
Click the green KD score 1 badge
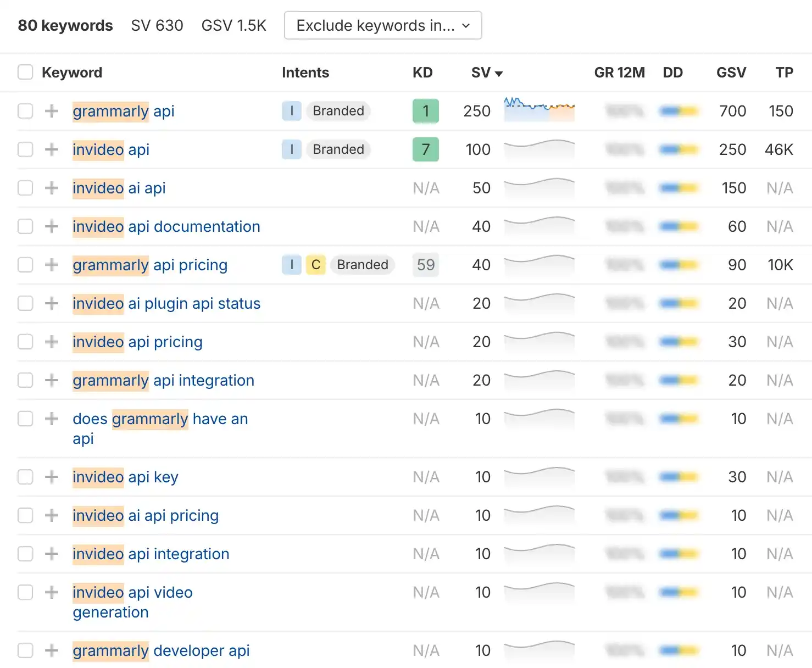[x=425, y=111]
